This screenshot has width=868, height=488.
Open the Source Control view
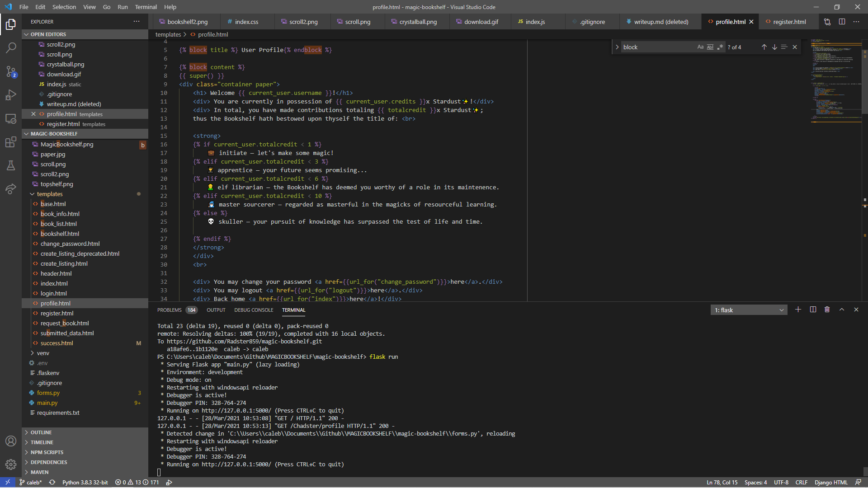click(11, 71)
